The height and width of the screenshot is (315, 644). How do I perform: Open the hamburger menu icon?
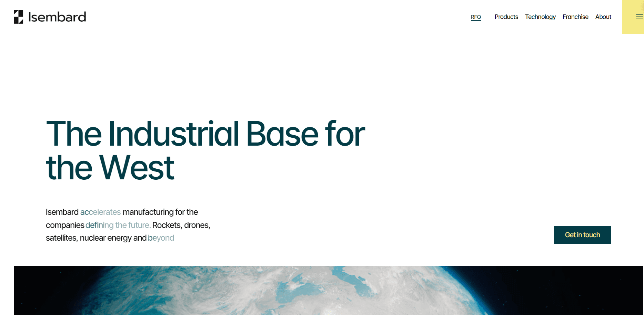tap(639, 17)
